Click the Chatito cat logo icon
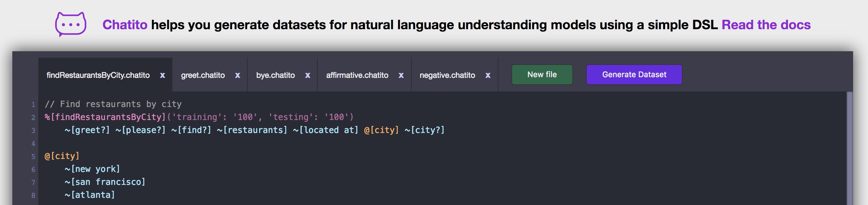Image resolution: width=868 pixels, height=205 pixels. point(71,24)
